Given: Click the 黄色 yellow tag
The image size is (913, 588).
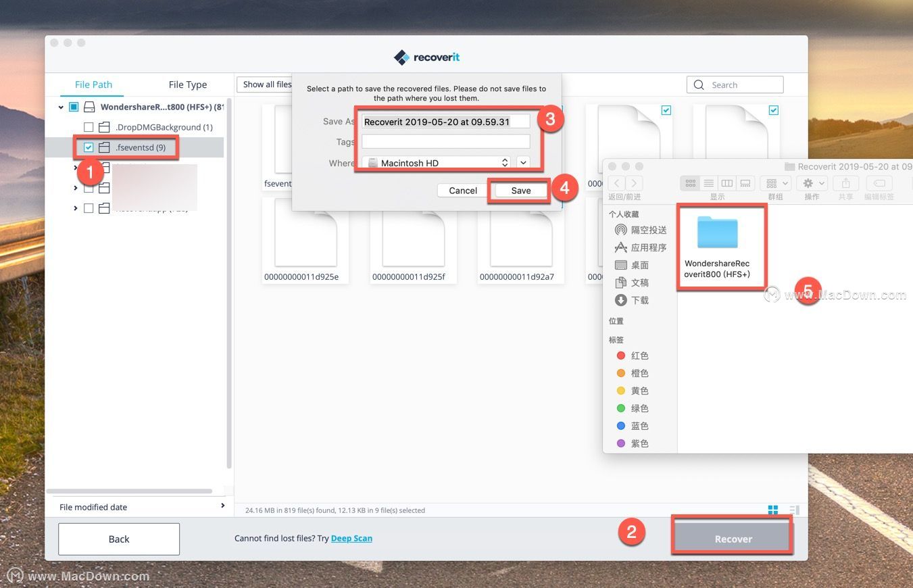Looking at the screenshot, I should 633,391.
